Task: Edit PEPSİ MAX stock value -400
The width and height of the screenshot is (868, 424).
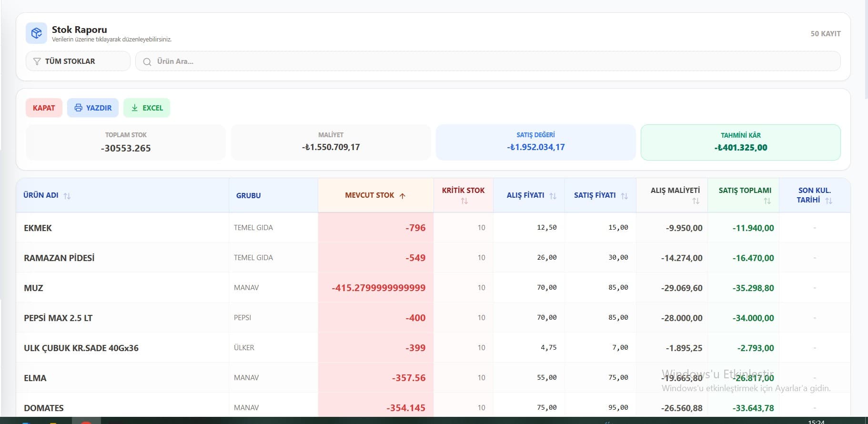Action: point(415,318)
